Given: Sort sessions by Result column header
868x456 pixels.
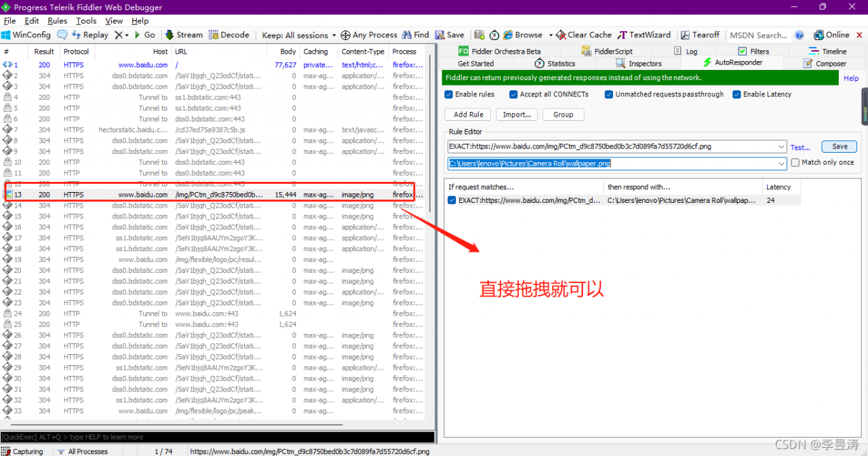Looking at the screenshot, I should click(x=44, y=52).
